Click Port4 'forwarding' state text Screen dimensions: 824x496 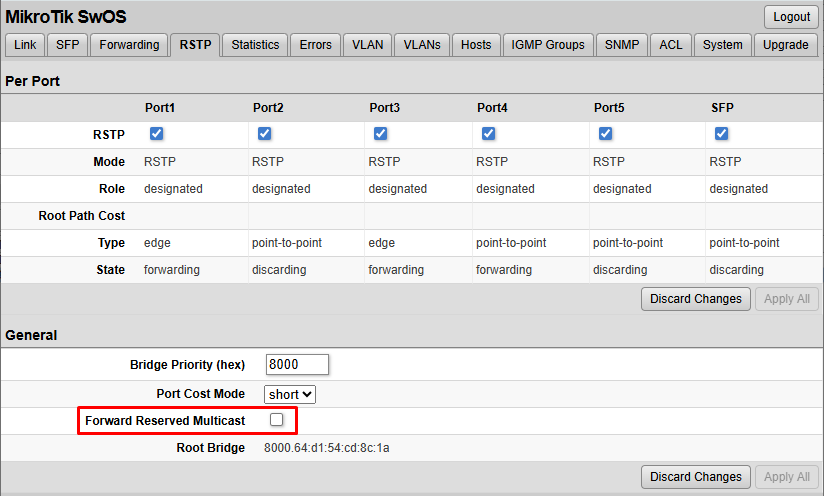tap(504, 270)
